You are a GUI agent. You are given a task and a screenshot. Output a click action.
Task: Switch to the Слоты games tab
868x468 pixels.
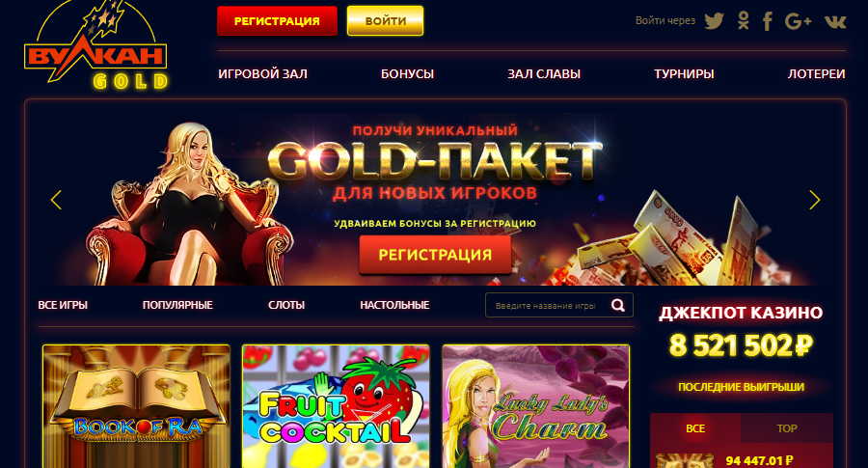pos(286,305)
